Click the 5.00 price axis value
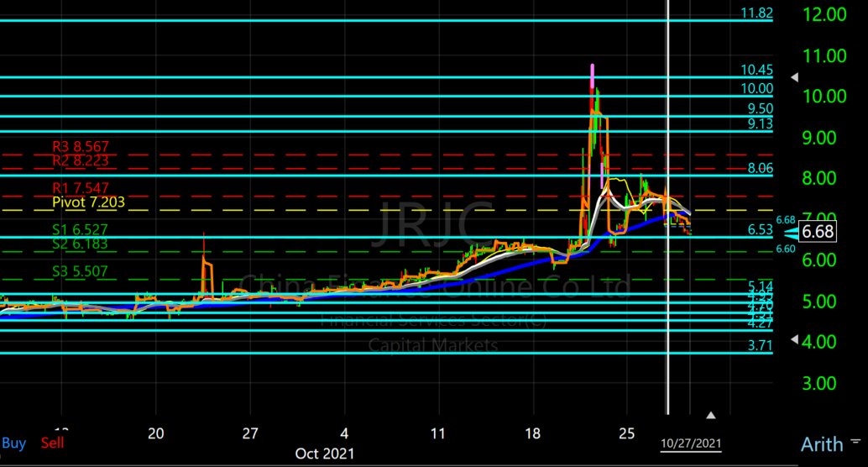The image size is (868, 467). (819, 302)
